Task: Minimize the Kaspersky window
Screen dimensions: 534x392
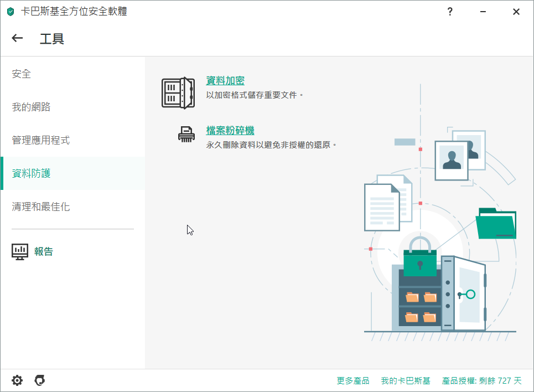Action: tap(484, 12)
